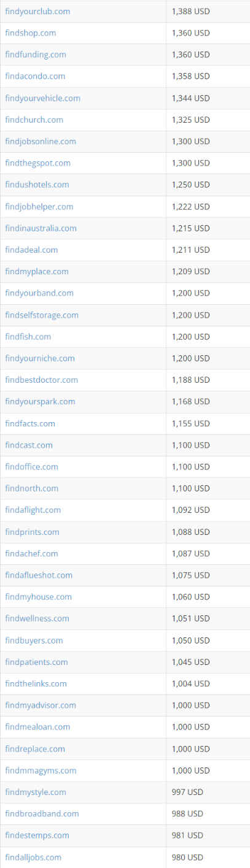Select the findadeal.com link
The height and width of the screenshot is (868, 250).
click(x=31, y=250)
